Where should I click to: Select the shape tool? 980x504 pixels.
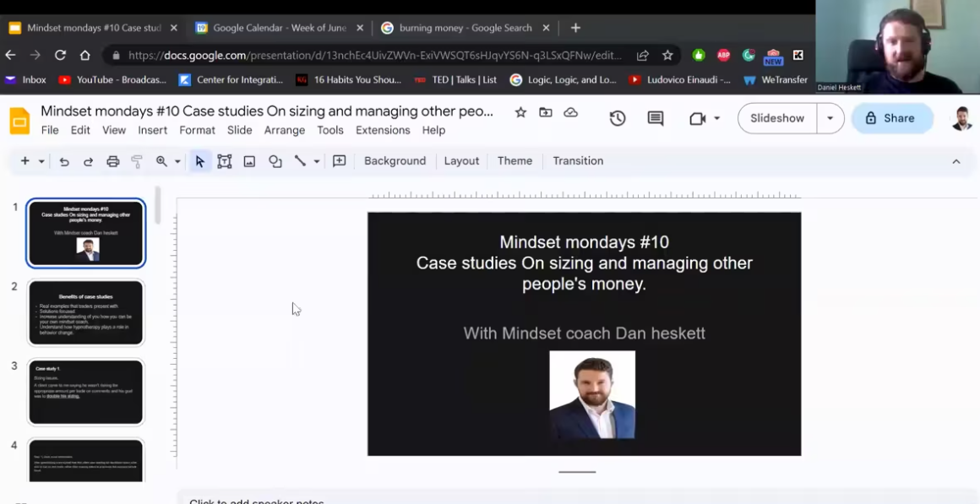tap(275, 161)
